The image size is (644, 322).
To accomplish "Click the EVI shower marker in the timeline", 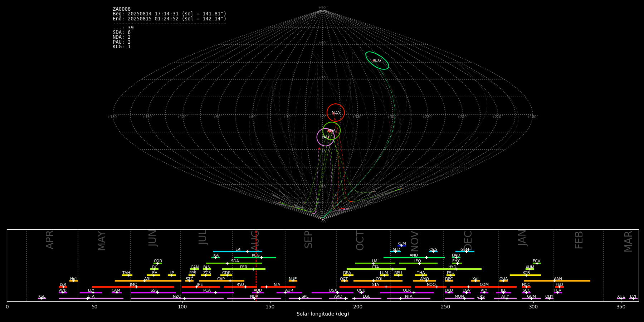I will click(x=633, y=298).
